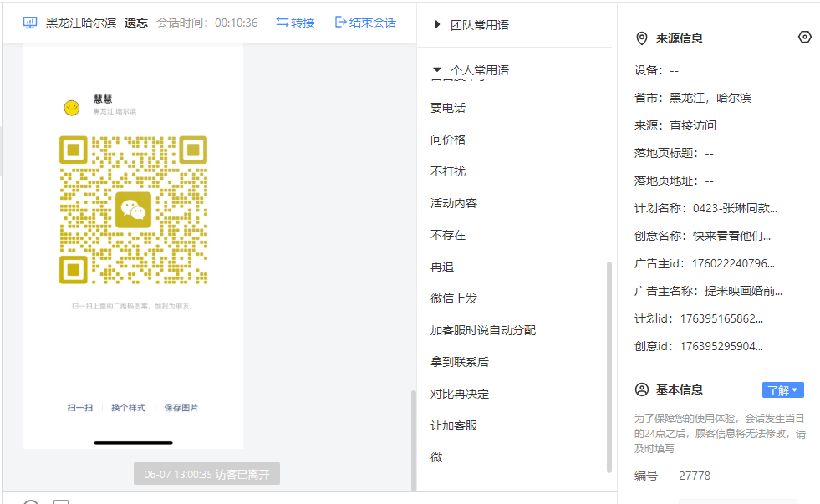Click the 计划名称 value 0423-张琳同款...
Viewport: 820px width, 504px height.
[735, 208]
